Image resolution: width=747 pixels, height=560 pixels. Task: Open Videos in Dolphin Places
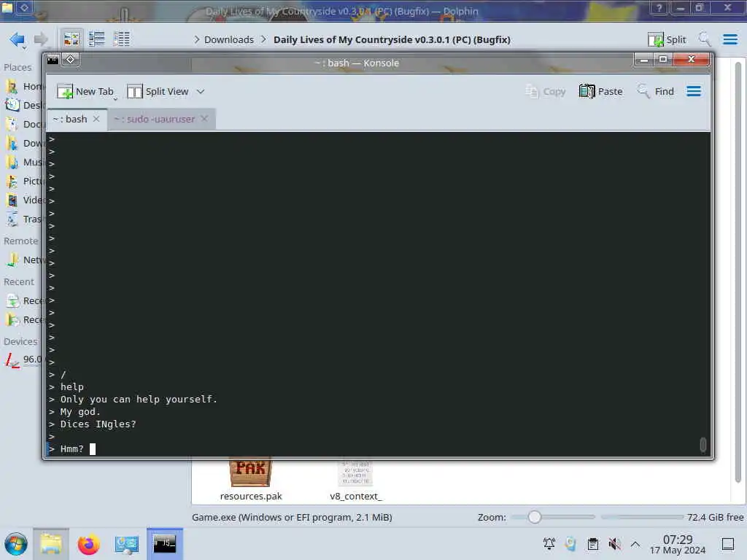(24, 201)
